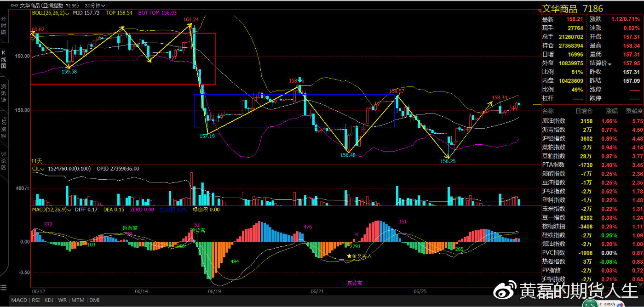Viewport: 644px width, 307px height.
Task: Click the 161.24 high price label on chart
Action: coord(191,19)
